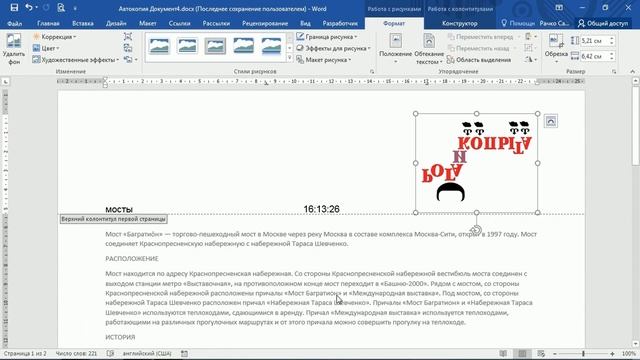Select the first picture style thumbnail
Screen dimensions: 640x360
[159, 46]
